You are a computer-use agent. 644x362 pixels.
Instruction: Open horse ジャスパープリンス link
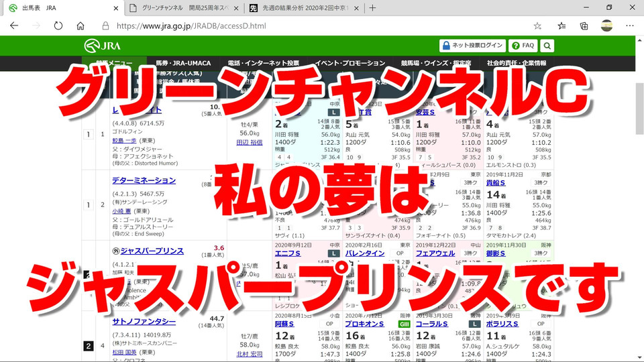[152, 251]
